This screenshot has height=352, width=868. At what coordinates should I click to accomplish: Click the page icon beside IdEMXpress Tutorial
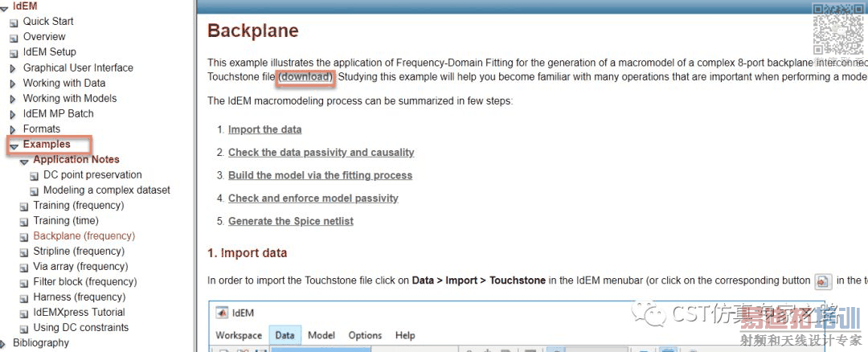click(24, 313)
